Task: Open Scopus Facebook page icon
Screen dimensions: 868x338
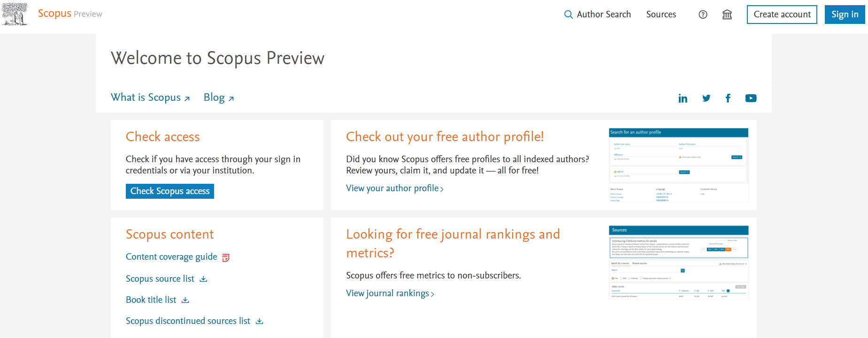Action: point(728,98)
